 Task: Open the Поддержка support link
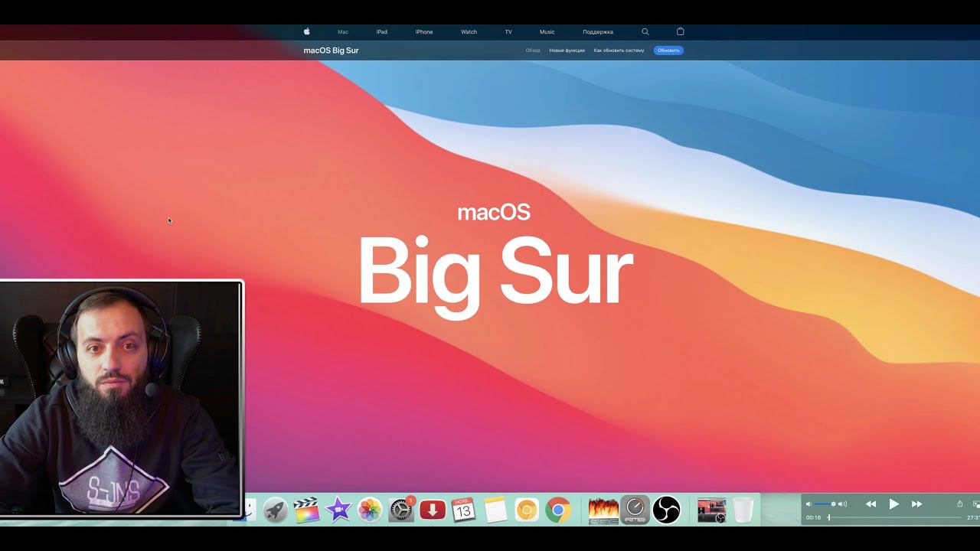pyautogui.click(x=598, y=32)
